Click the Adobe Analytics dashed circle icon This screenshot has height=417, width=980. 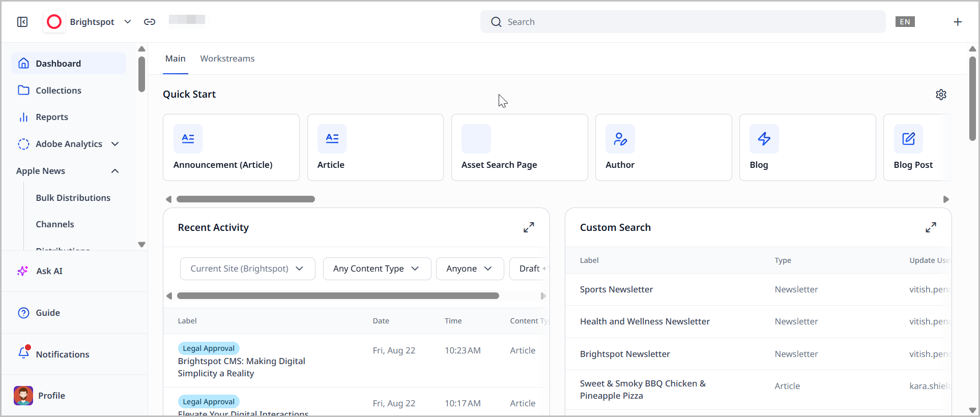tap(23, 144)
